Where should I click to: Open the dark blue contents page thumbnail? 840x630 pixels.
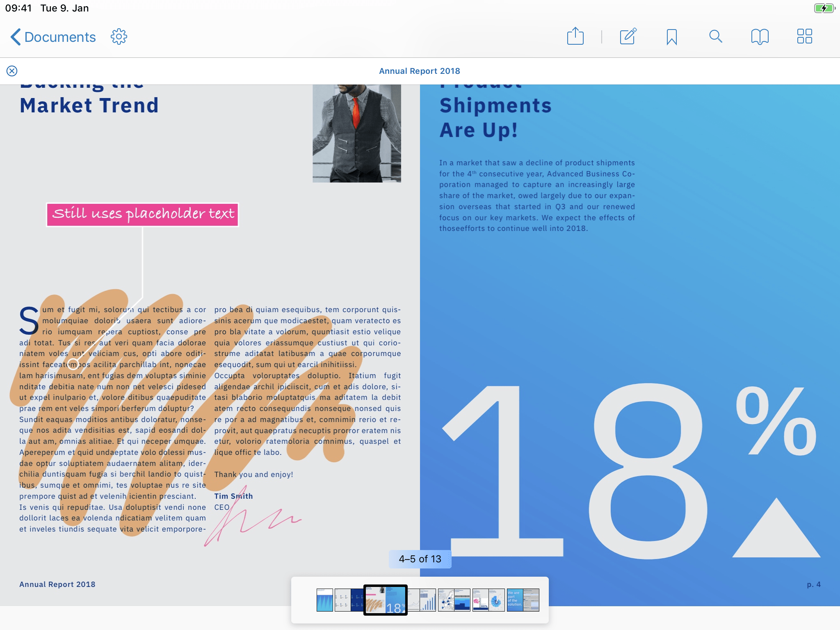[357, 600]
